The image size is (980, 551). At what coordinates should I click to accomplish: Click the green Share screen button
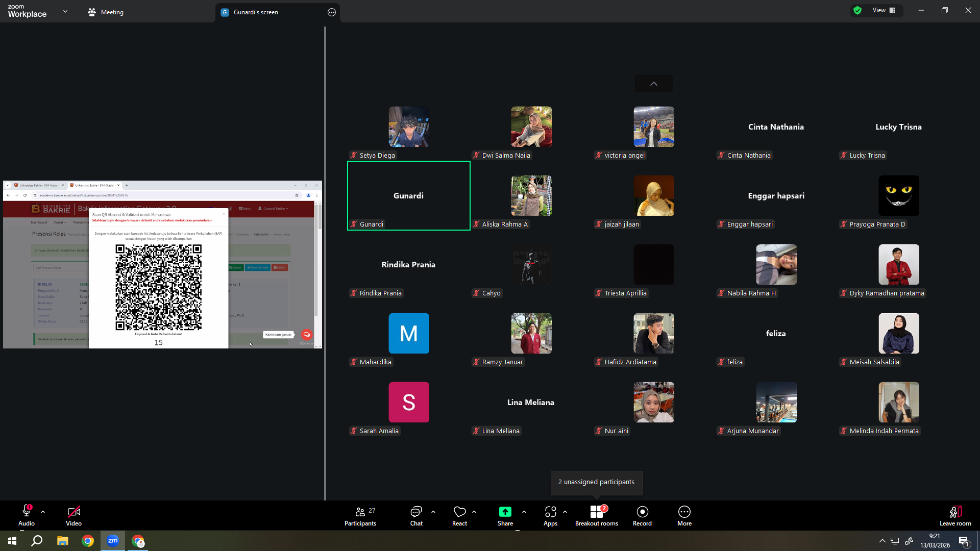pyautogui.click(x=505, y=515)
